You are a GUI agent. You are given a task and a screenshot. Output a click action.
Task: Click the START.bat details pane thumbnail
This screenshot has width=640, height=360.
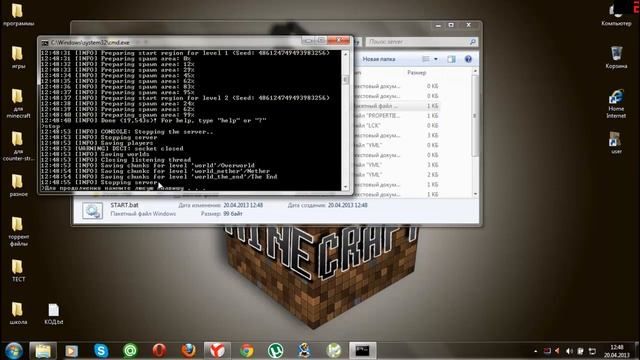93,211
